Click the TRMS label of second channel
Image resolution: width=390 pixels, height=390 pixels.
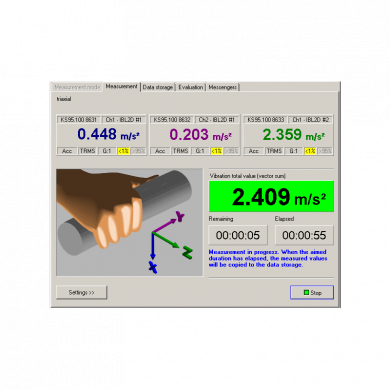tap(181, 151)
